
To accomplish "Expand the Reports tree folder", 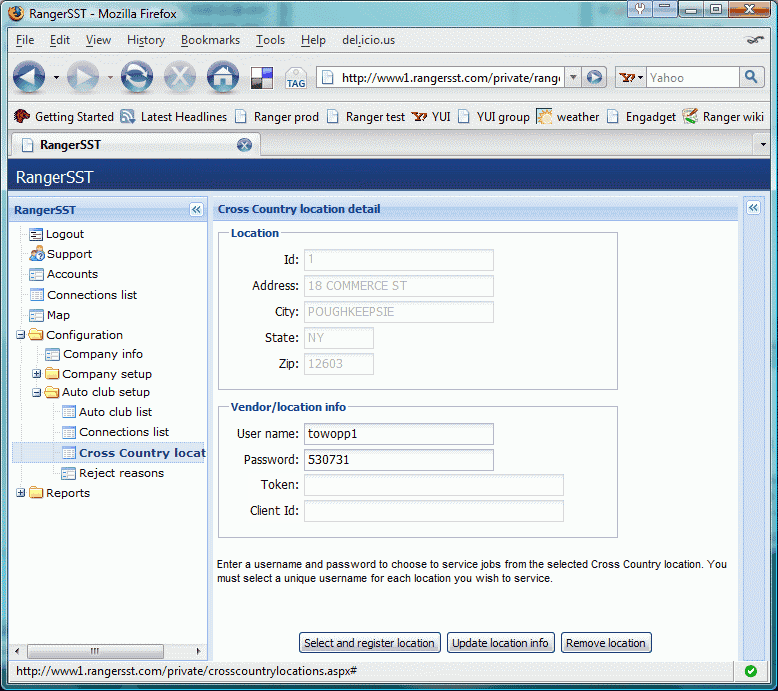I will coord(21,493).
